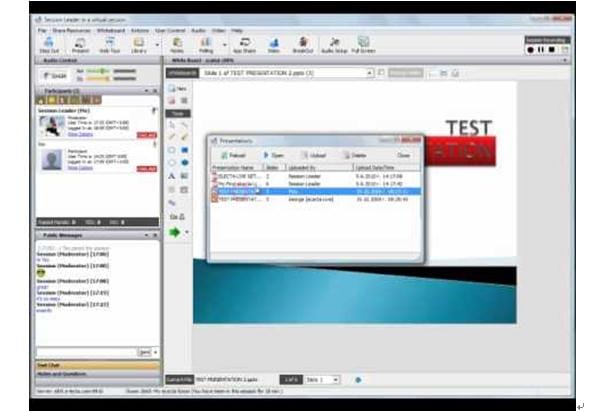This screenshot has width=600, height=411.
Task: Click the green arrow pointer tool
Action: (174, 232)
